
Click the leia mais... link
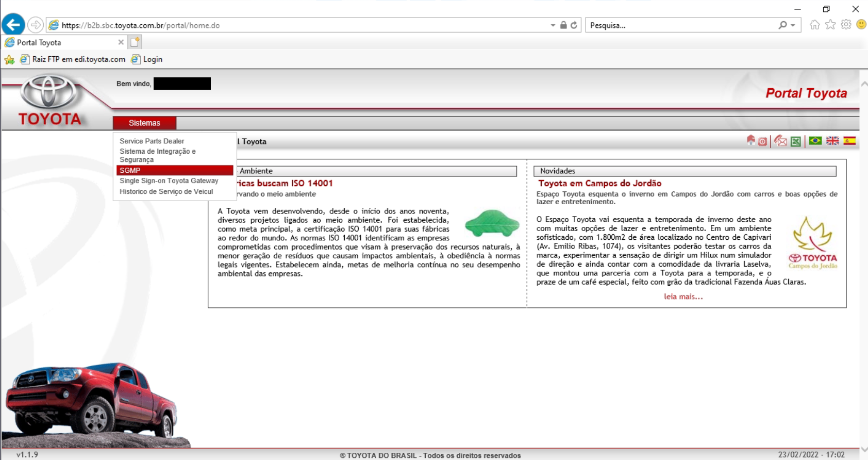coord(683,297)
